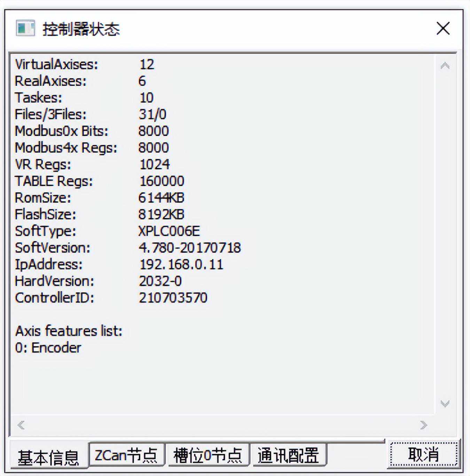Click the controller status window icon
Screen dimensions: 470x476
[25, 28]
